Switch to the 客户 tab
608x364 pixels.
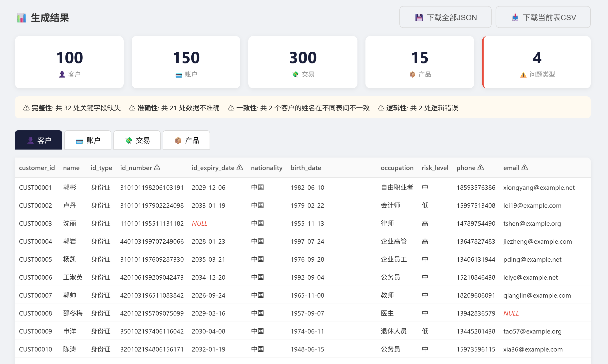pos(38,140)
